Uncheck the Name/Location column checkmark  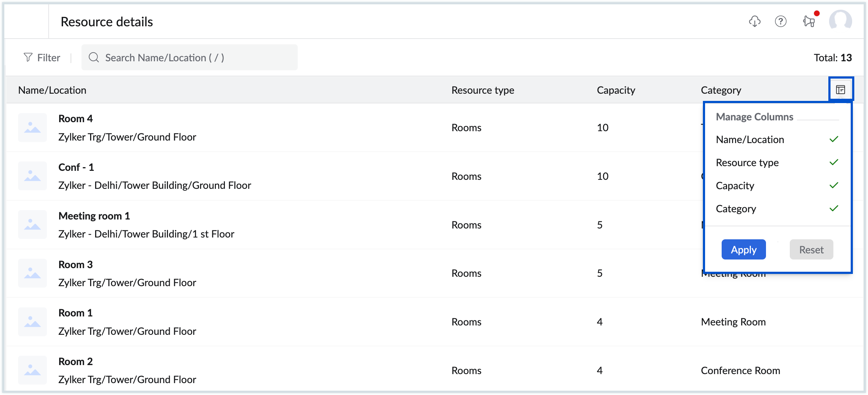pos(833,139)
